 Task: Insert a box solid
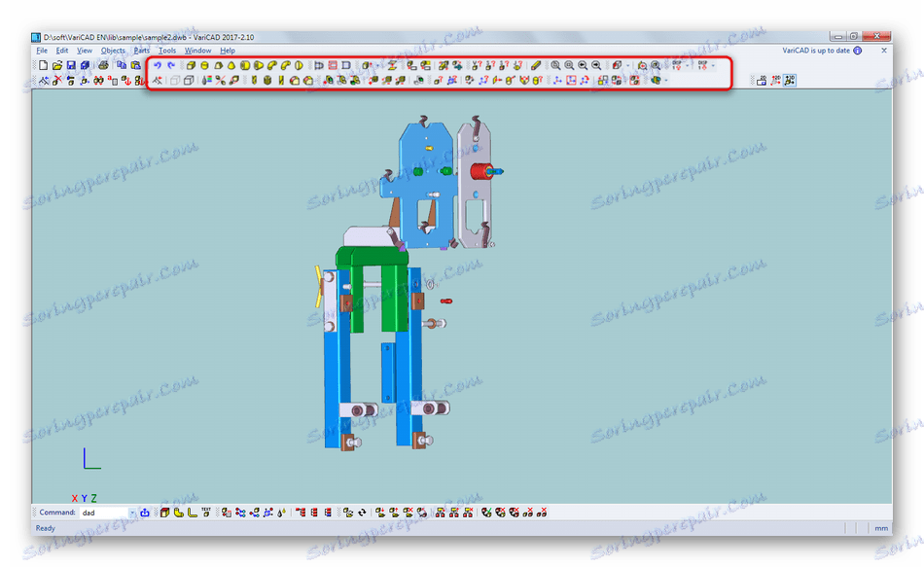tap(191, 65)
